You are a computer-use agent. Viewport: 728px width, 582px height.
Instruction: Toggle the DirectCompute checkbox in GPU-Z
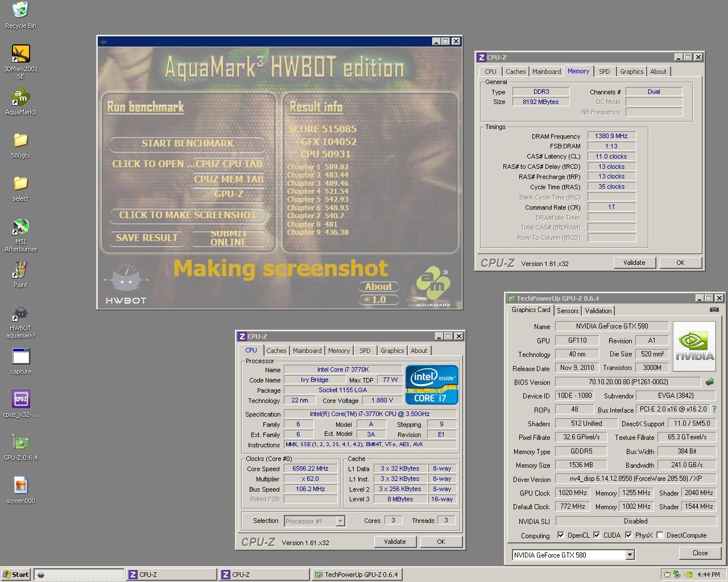tap(660, 535)
